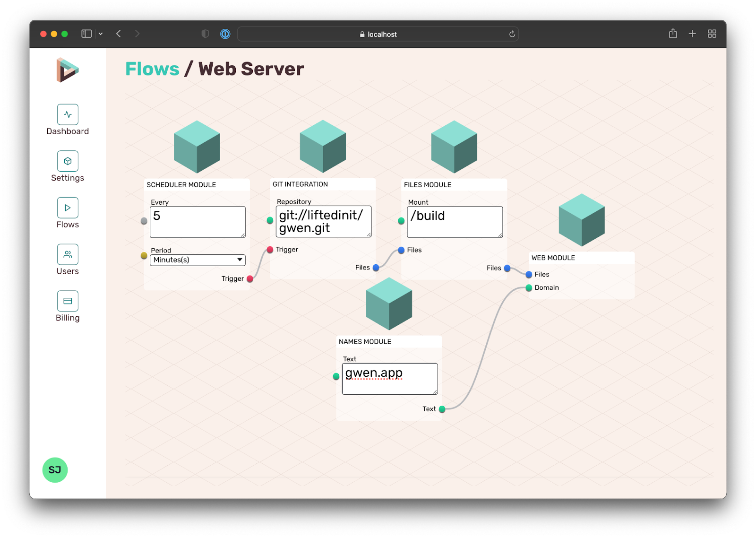756x538 pixels.
Task: Reload the localhost page
Action: point(512,34)
